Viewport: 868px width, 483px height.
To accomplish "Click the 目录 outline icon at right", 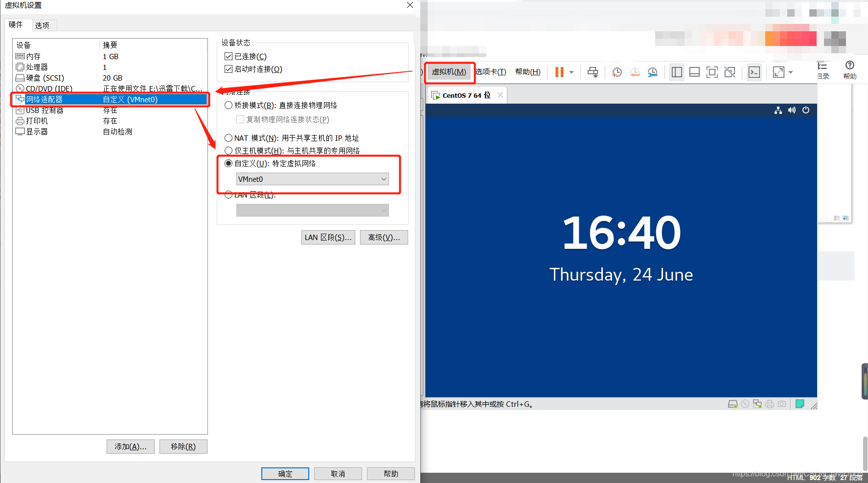I will 823,70.
